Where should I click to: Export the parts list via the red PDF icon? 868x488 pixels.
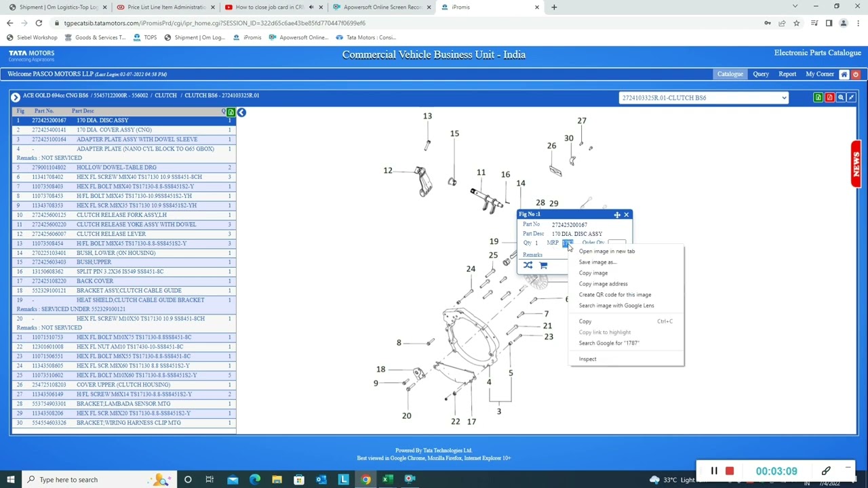[x=829, y=98]
